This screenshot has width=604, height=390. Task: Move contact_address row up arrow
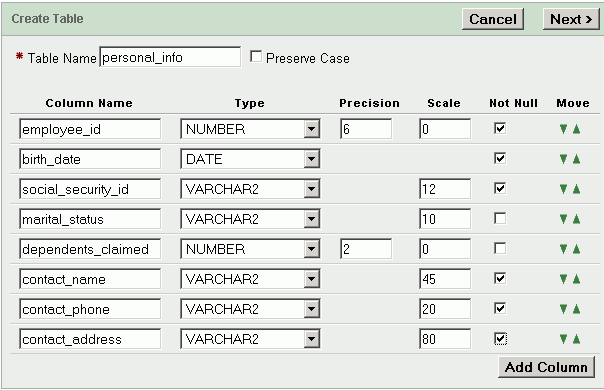coord(576,339)
